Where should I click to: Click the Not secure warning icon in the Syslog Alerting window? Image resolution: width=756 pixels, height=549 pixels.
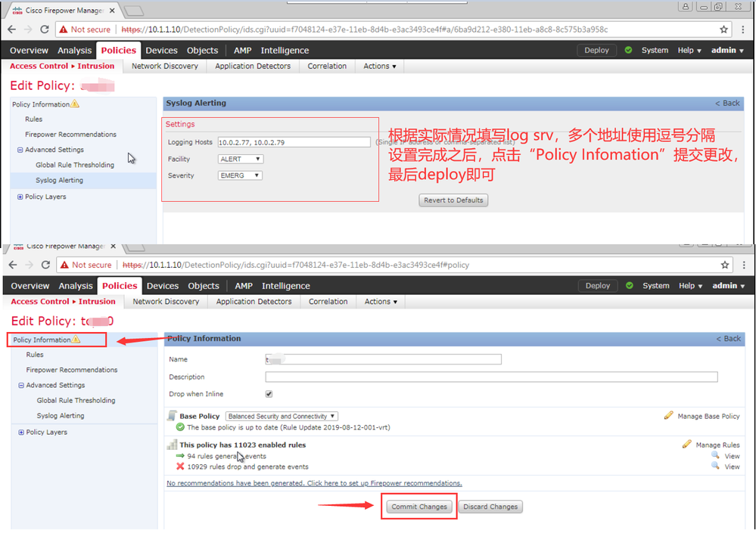pos(63,29)
